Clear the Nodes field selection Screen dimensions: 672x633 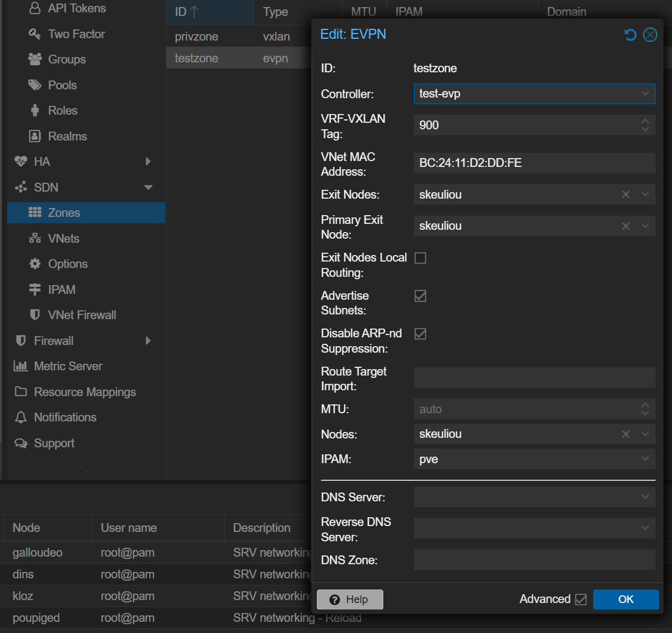(626, 434)
